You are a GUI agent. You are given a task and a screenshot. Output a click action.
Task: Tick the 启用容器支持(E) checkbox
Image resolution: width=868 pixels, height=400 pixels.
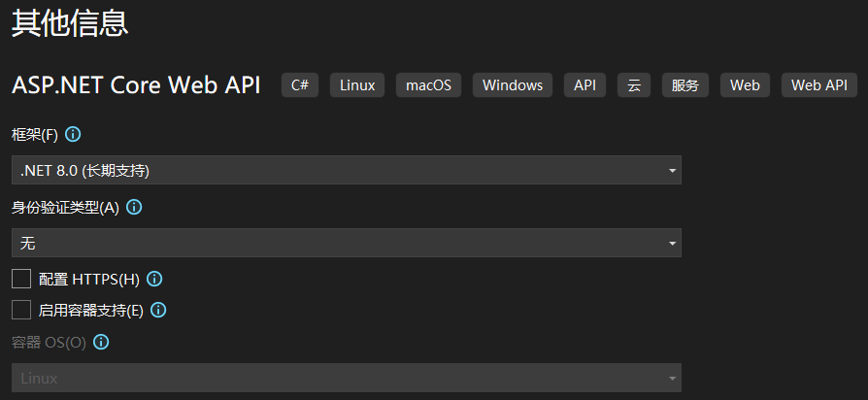tap(21, 310)
